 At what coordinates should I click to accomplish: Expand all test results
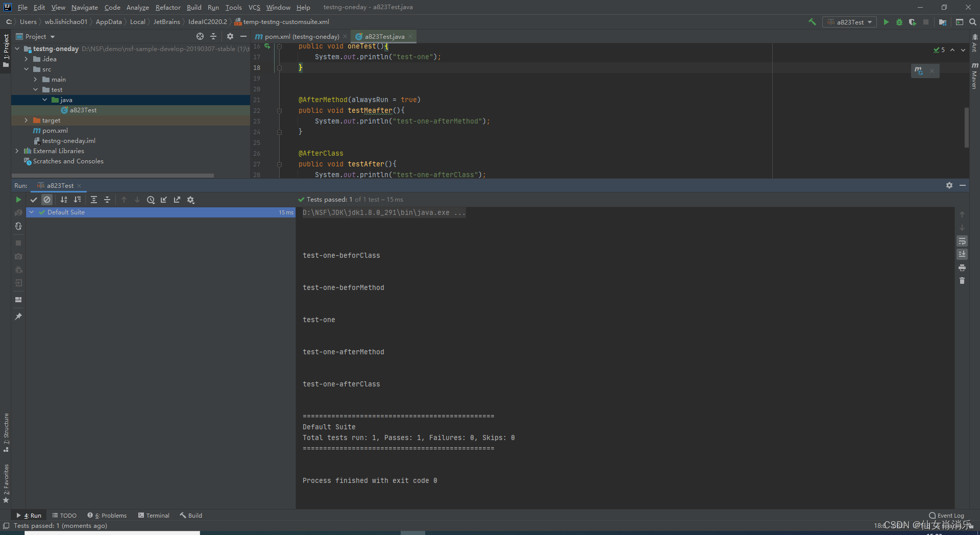(94, 200)
